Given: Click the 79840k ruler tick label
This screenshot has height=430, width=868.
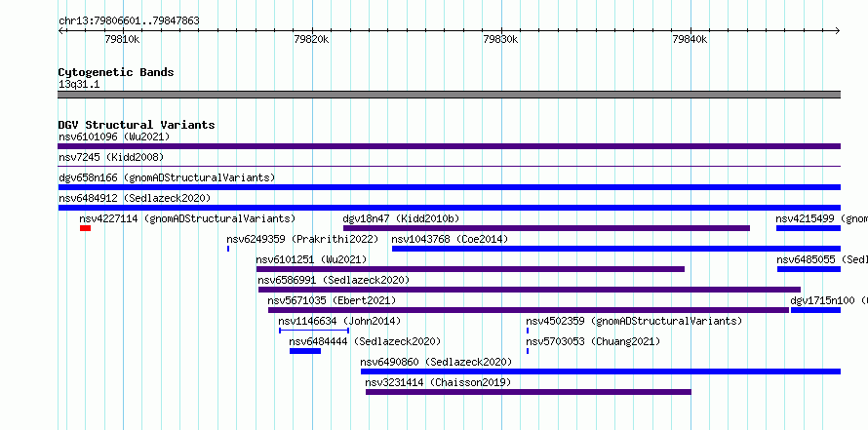Looking at the screenshot, I should coord(690,39).
